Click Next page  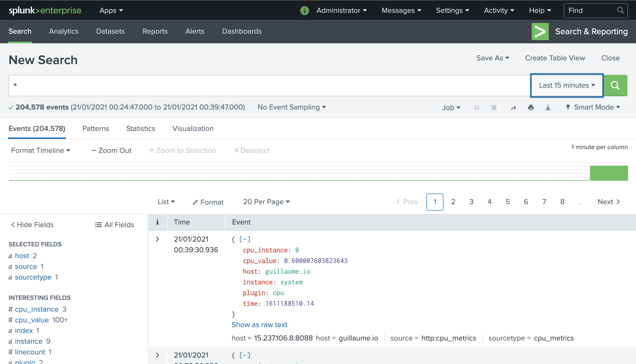coord(609,202)
